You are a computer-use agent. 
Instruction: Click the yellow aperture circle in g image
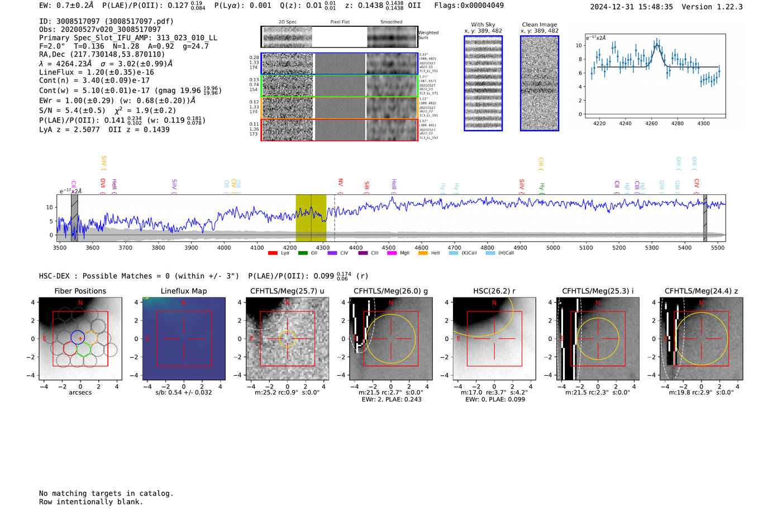[x=391, y=339]
